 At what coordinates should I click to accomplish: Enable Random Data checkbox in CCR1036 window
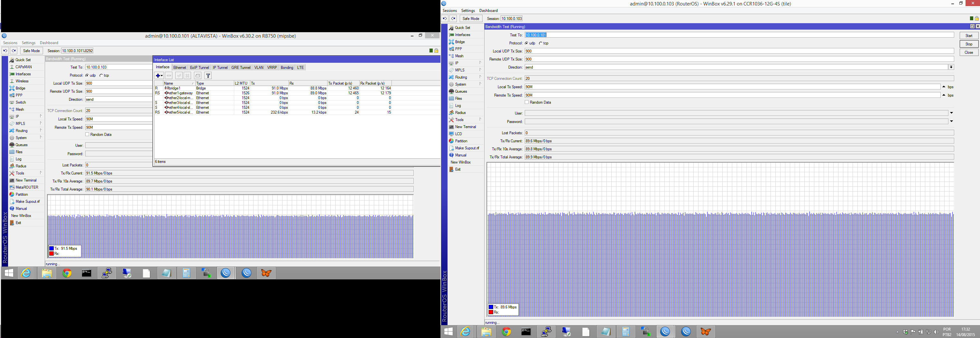pyautogui.click(x=527, y=102)
